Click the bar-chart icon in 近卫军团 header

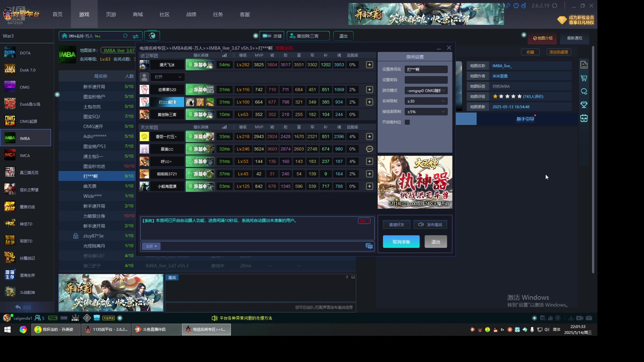[224, 55]
